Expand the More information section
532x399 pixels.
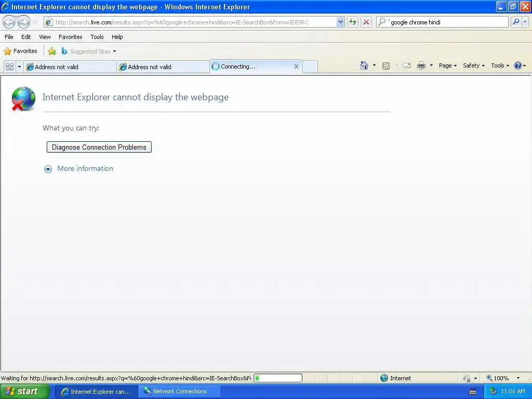click(78, 169)
